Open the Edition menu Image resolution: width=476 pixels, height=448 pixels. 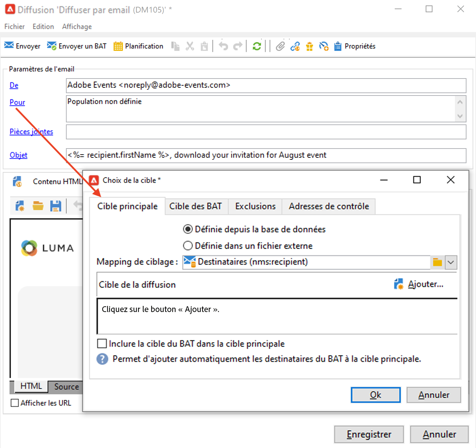[x=43, y=27]
